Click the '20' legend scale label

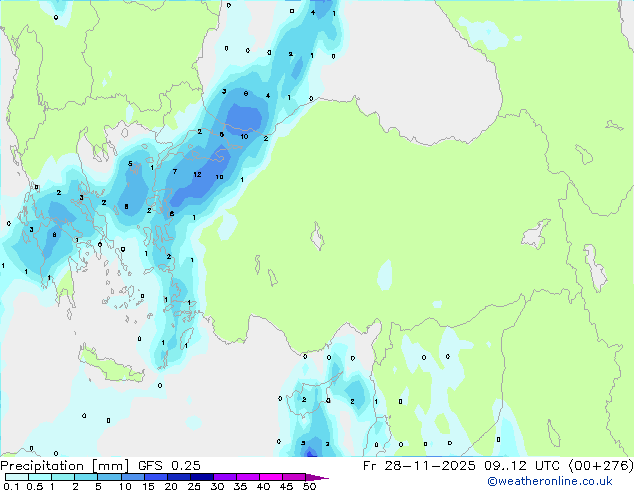171,486
